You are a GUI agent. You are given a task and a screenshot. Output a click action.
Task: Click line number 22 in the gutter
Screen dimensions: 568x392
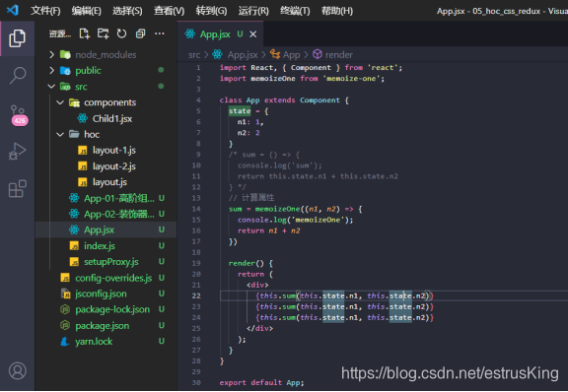[196, 295]
